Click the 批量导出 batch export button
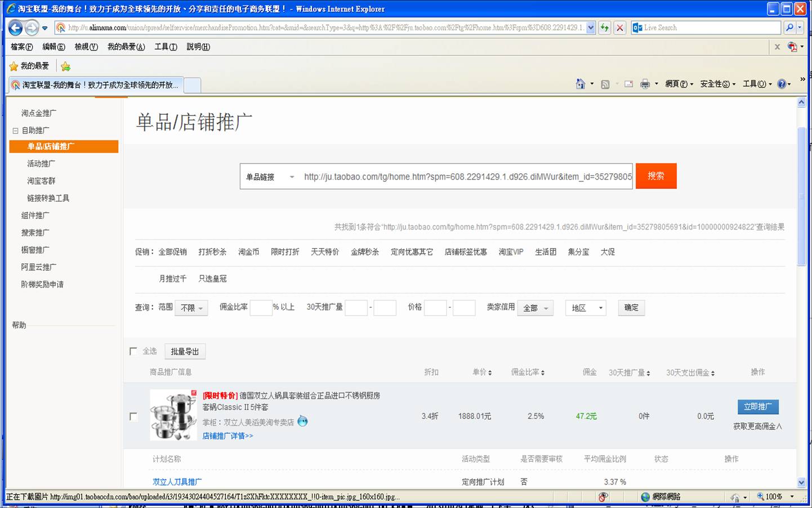 185,352
